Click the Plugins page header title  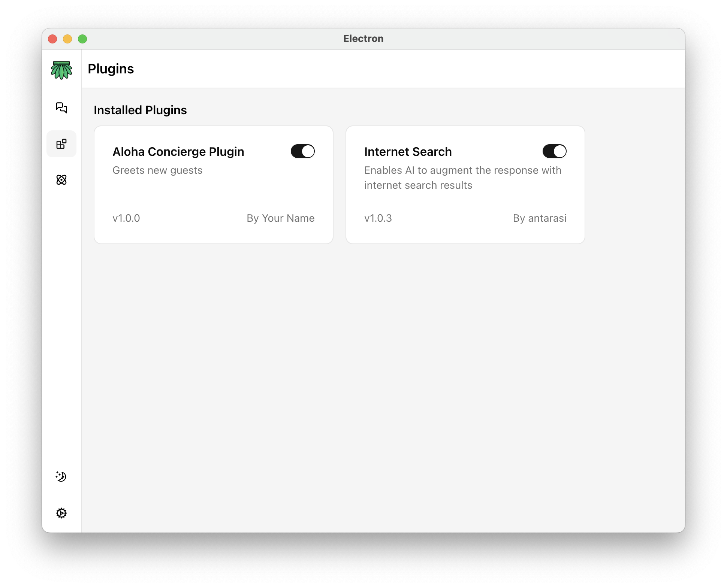click(x=111, y=69)
